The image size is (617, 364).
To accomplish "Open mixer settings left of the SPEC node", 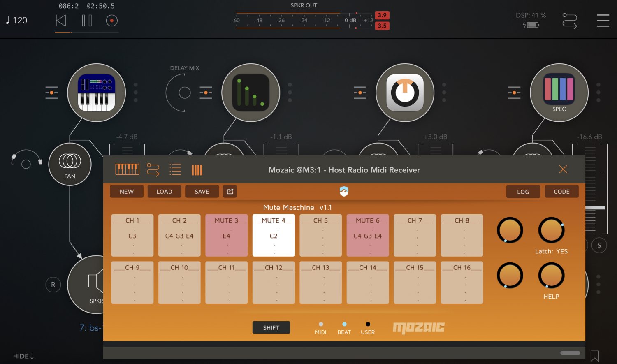I will coord(514,93).
